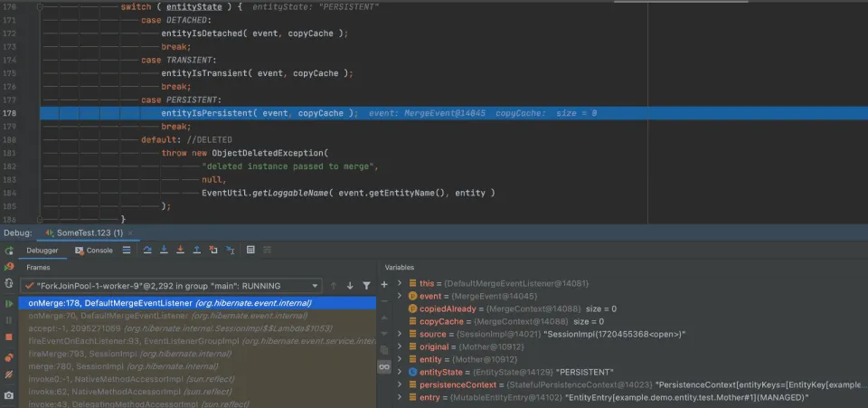Click the move watch down arrow in Variables
Screen dimensions: 868x408
[384, 333]
